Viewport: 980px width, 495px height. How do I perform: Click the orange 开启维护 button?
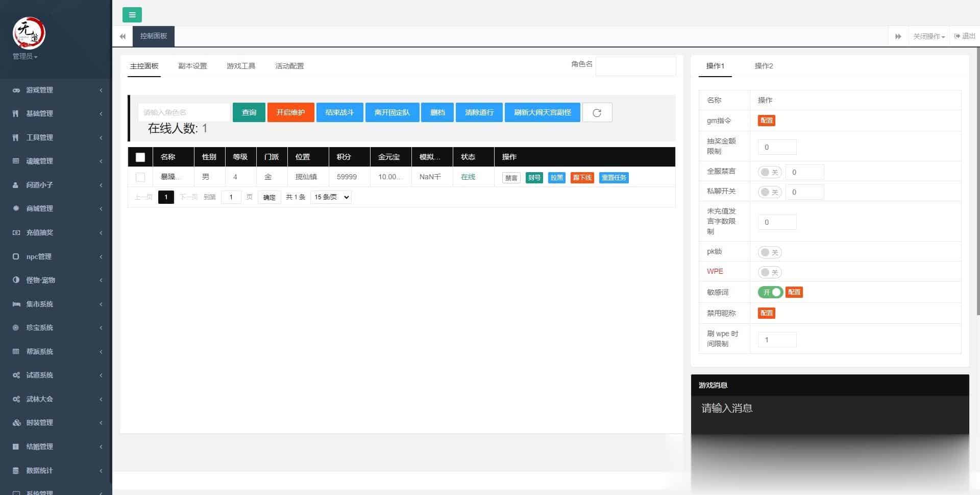tap(291, 112)
